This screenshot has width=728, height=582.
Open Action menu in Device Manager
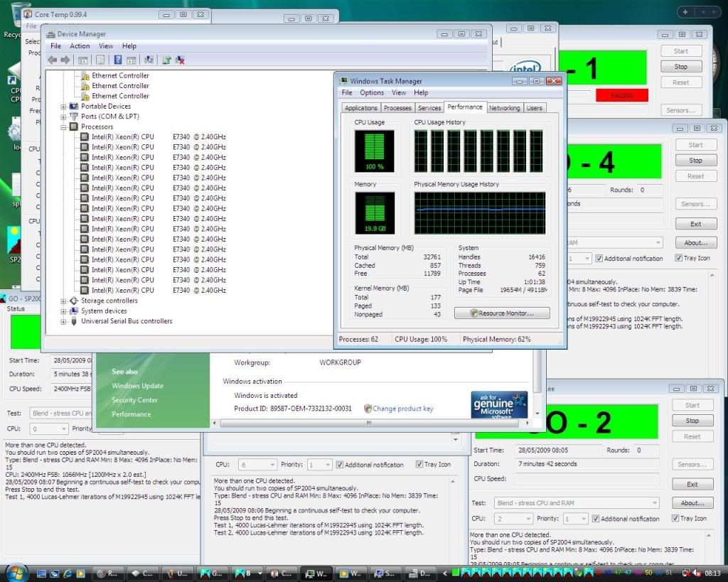(80, 46)
